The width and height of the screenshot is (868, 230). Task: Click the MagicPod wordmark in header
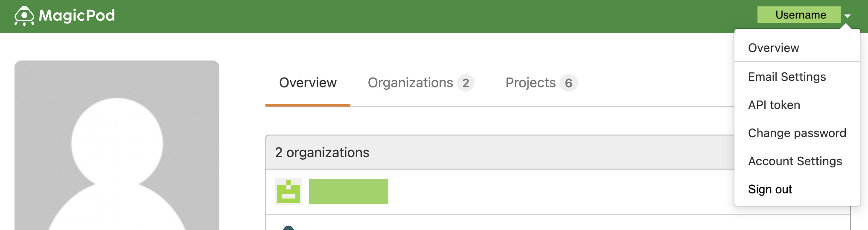pyautogui.click(x=77, y=16)
